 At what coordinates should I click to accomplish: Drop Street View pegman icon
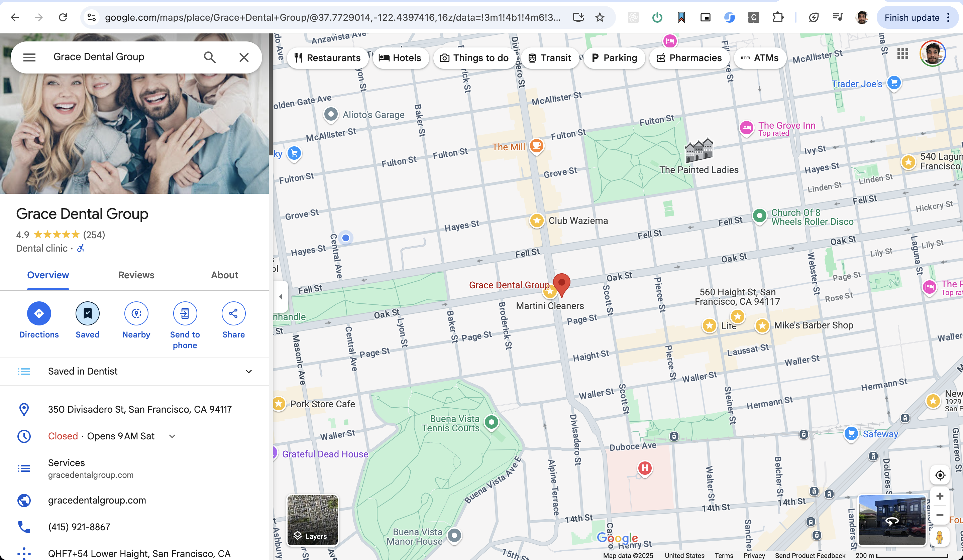(940, 536)
